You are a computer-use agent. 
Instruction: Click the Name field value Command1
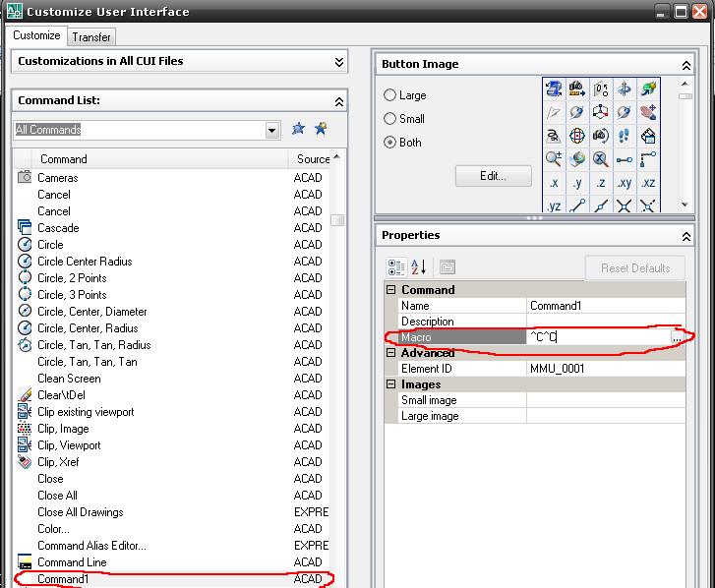point(606,306)
